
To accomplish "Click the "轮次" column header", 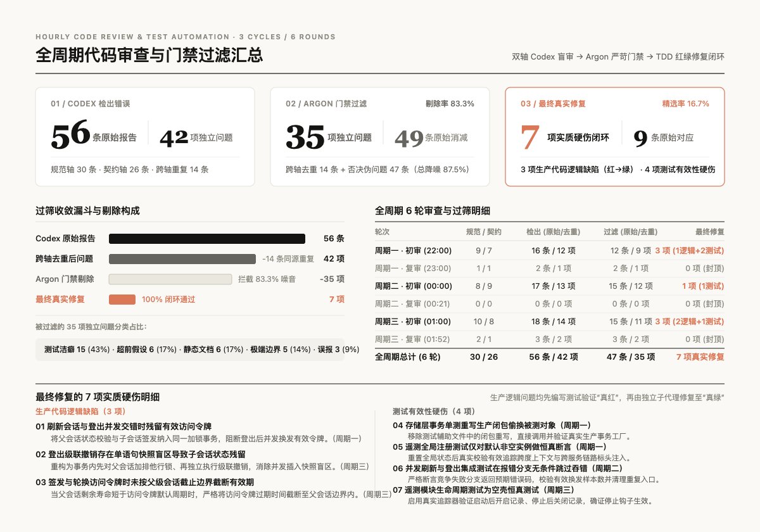I will (x=382, y=232).
